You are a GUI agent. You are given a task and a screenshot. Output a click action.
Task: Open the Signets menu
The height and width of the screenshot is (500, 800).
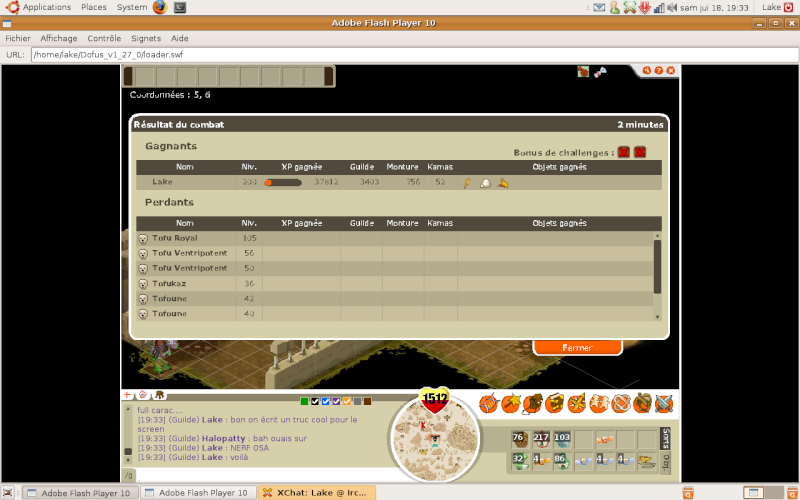pyautogui.click(x=146, y=38)
